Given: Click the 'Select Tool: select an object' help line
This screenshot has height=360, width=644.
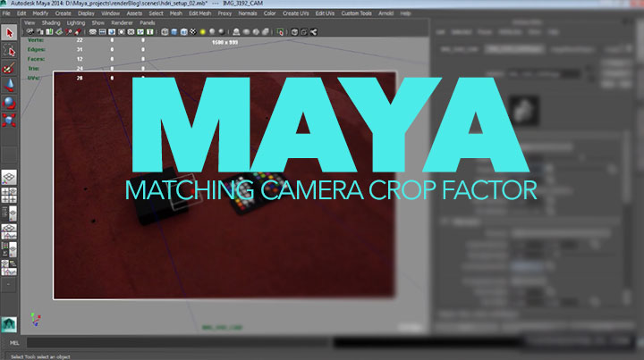Looking at the screenshot, I should pos(40,356).
